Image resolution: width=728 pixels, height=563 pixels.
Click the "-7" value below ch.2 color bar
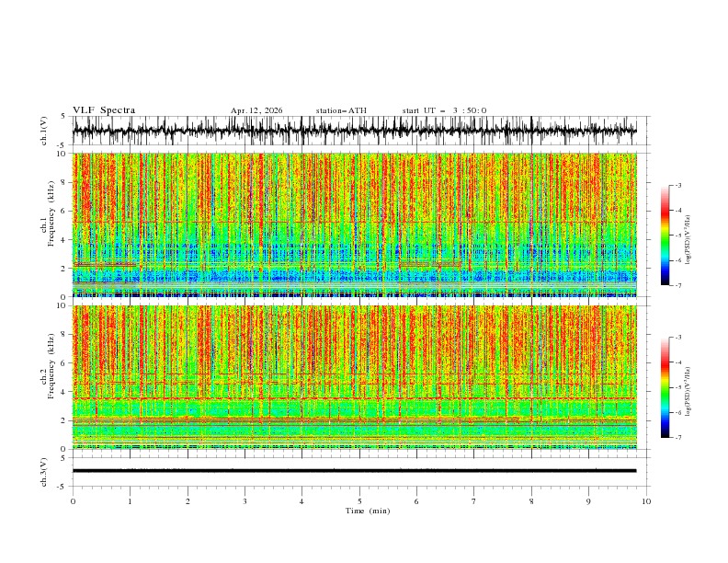point(678,438)
